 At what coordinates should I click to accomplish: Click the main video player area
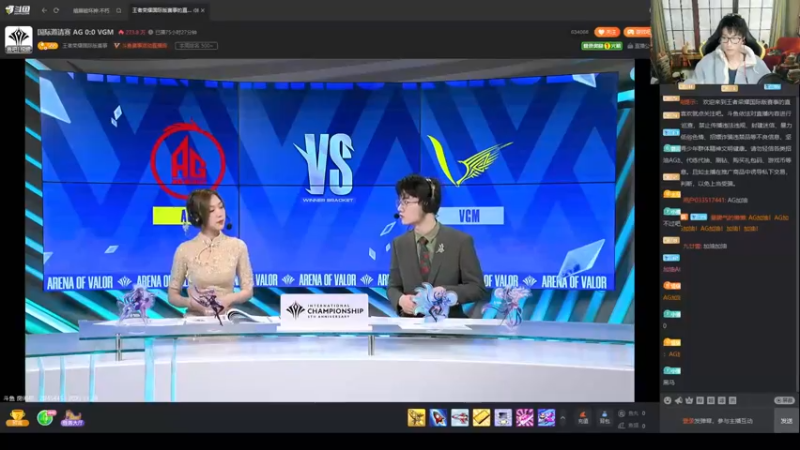(330, 230)
